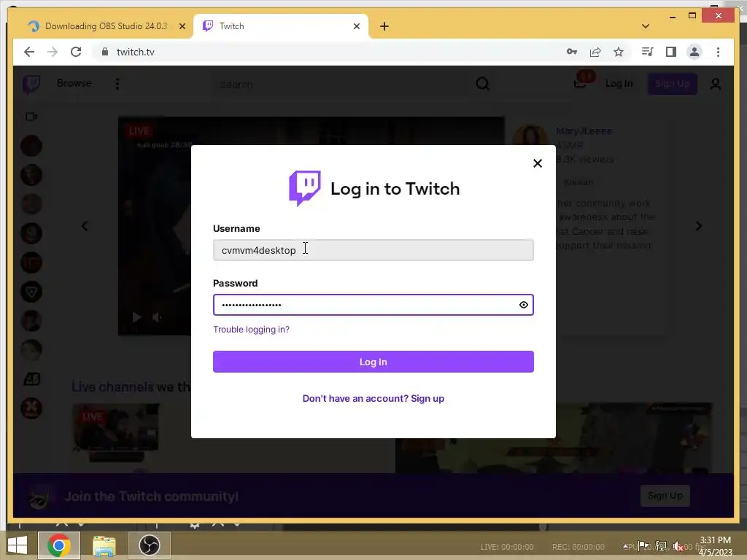
Task: Open the media controls icon
Action: (647, 52)
